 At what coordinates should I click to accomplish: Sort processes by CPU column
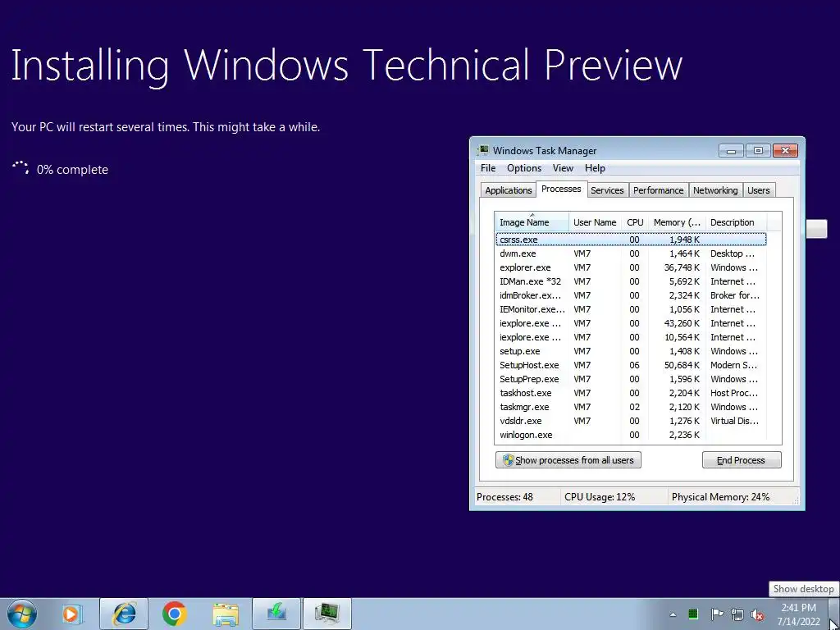635,222
